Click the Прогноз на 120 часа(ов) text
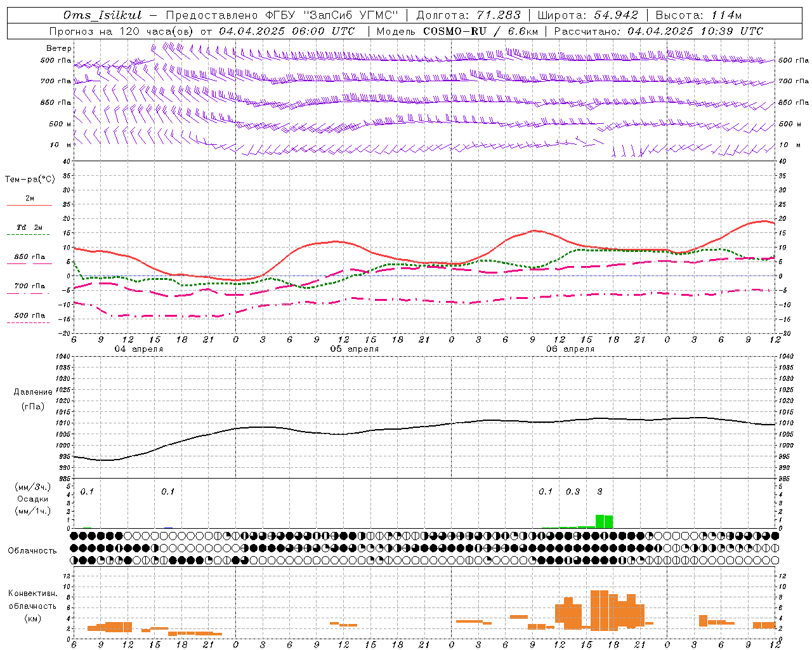 coord(122,31)
